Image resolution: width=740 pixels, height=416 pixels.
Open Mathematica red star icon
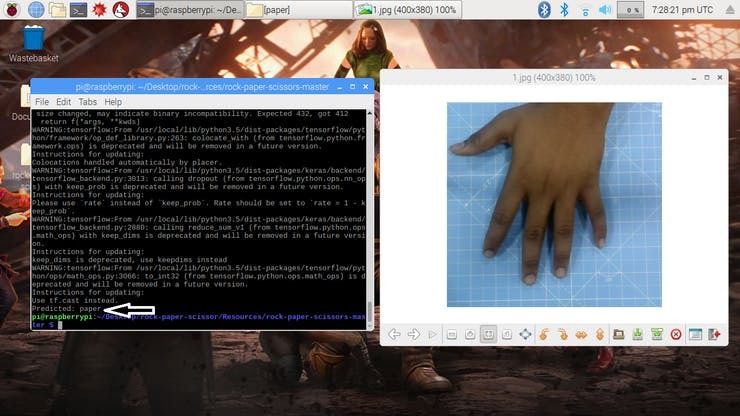[x=99, y=9]
